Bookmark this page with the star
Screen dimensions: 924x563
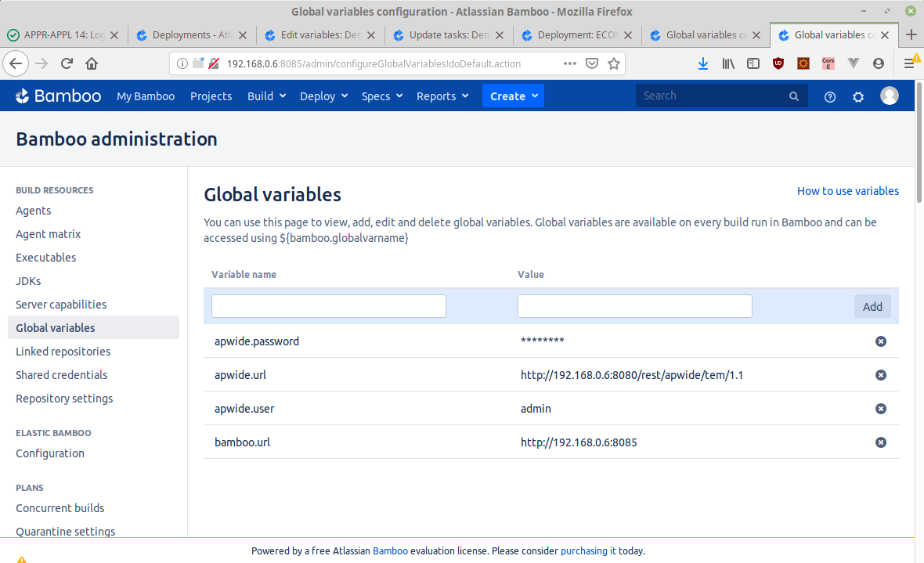point(614,63)
